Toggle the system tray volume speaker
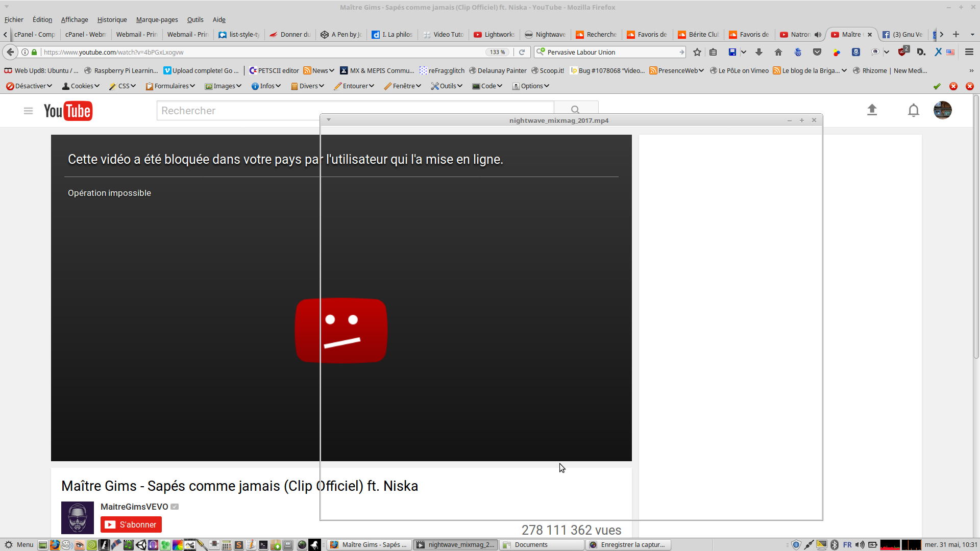 [x=860, y=545]
